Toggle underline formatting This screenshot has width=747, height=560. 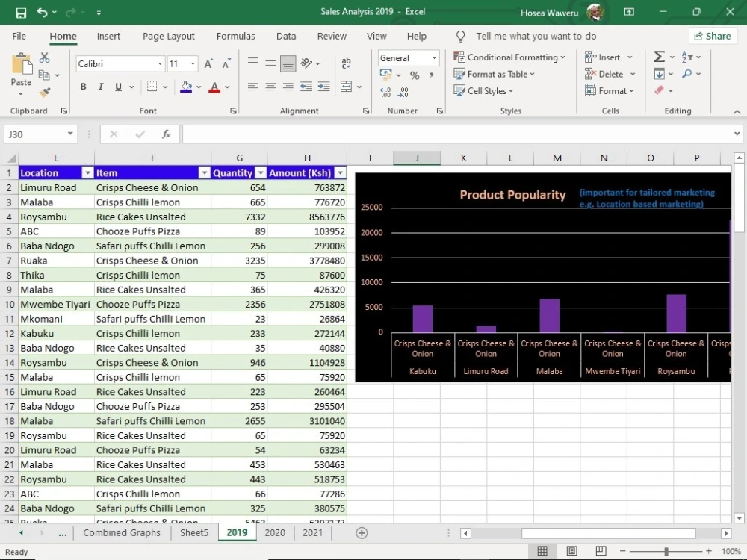pyautogui.click(x=117, y=87)
